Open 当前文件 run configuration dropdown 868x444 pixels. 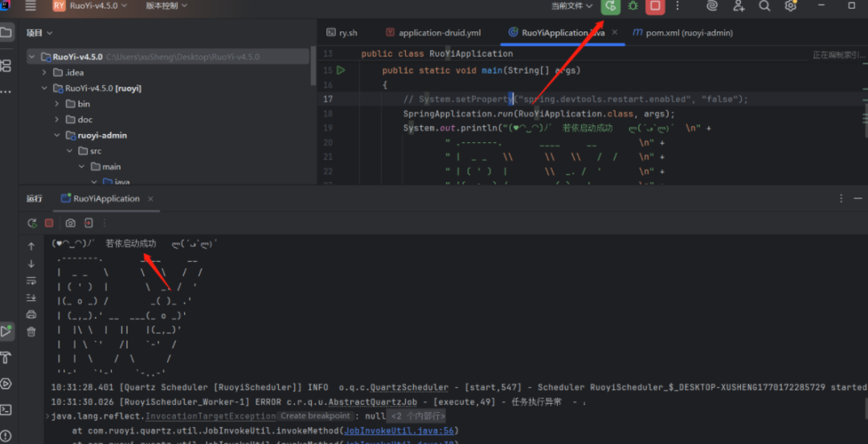click(572, 6)
